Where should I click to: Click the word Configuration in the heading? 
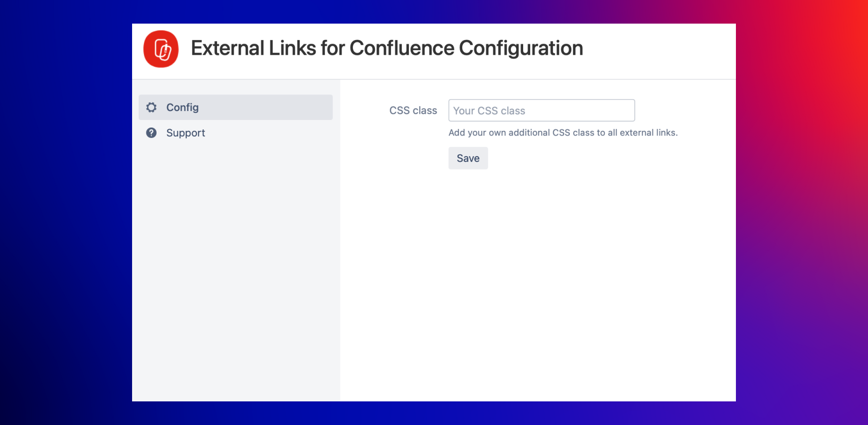[x=521, y=48]
